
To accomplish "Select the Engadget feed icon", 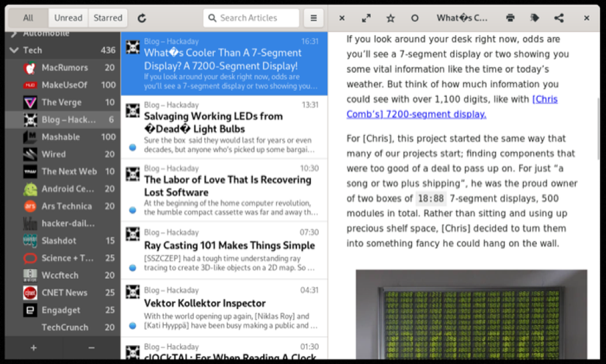I will coord(30,310).
